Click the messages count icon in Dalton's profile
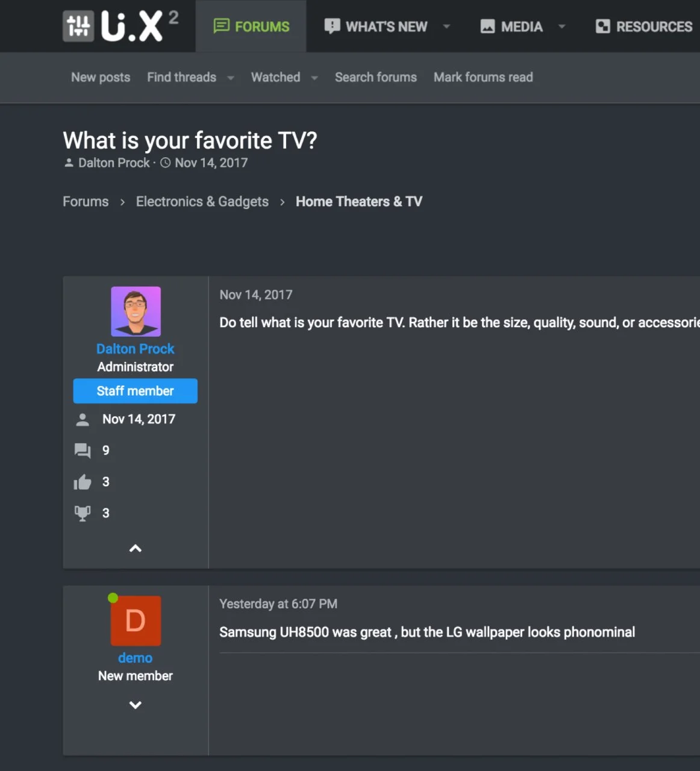Image resolution: width=700 pixels, height=771 pixels. 82,451
